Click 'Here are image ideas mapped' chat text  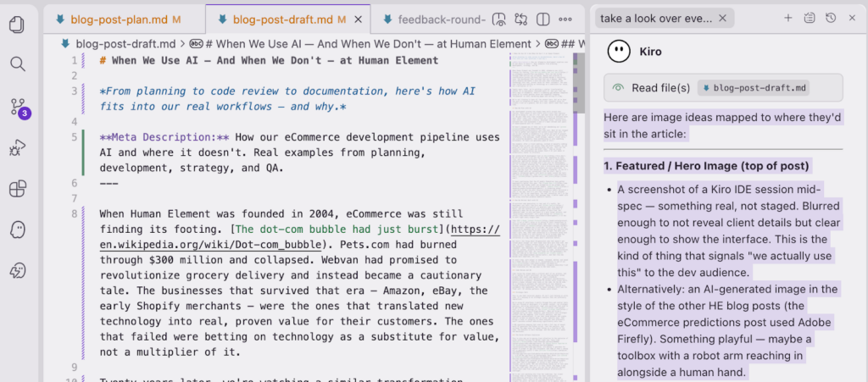pos(721,125)
